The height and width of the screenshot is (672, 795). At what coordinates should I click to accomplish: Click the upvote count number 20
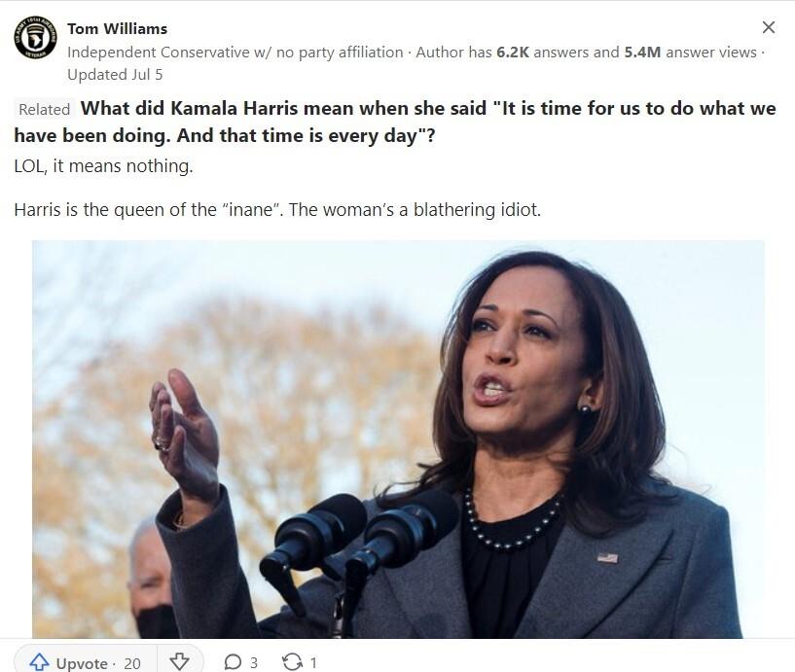(132, 663)
